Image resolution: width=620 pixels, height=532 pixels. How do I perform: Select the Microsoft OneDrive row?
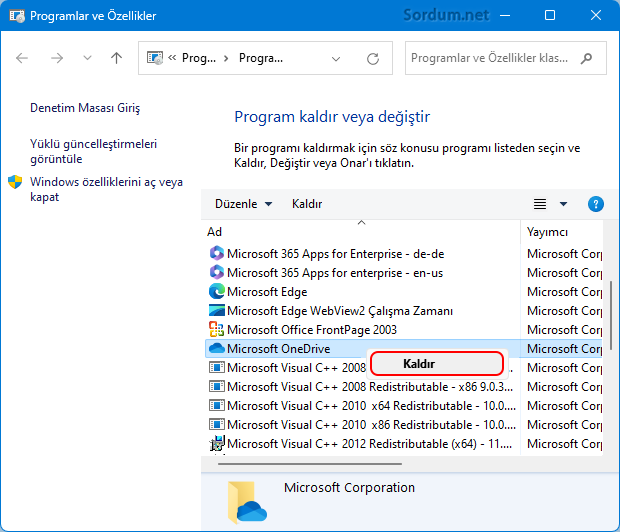point(403,348)
